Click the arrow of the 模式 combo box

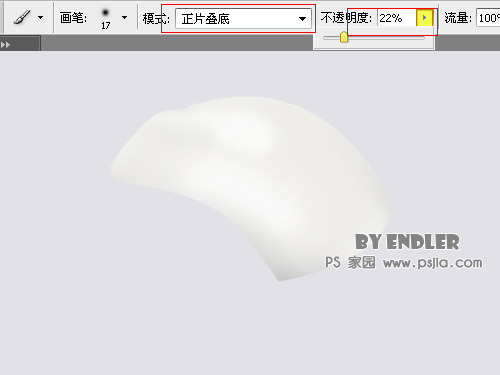(x=302, y=19)
